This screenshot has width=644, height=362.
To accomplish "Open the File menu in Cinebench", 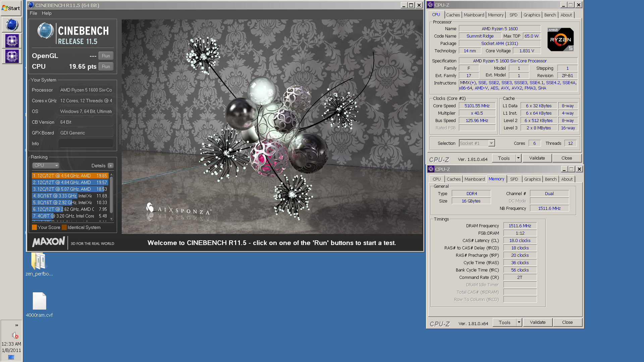I will coord(33,13).
